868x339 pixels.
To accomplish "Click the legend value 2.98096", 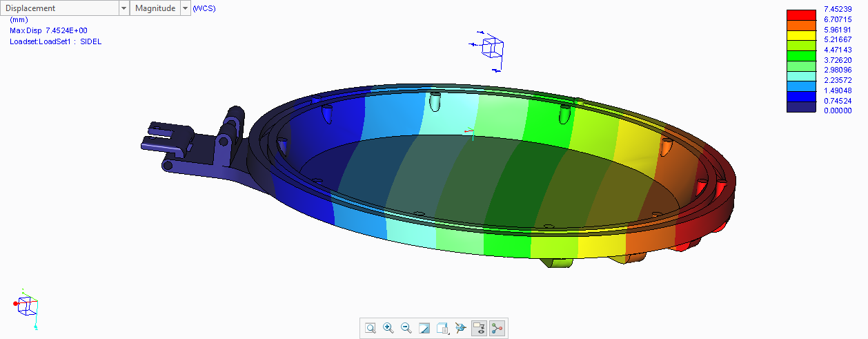I will pos(837,70).
